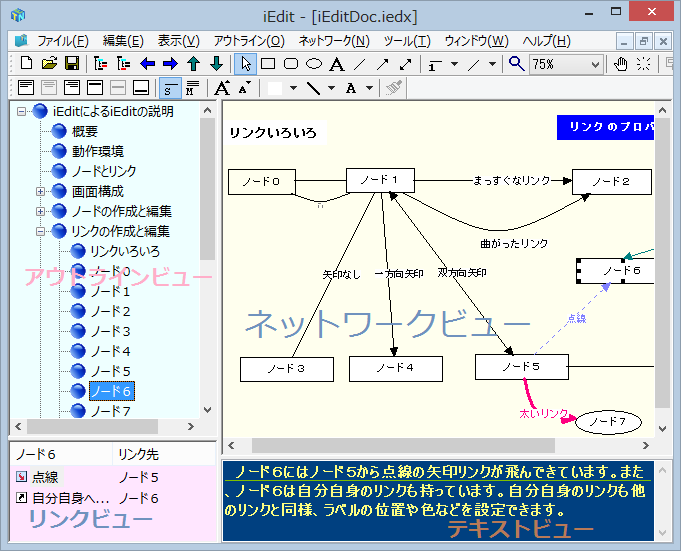Open the ツール(T) menu

[407, 41]
